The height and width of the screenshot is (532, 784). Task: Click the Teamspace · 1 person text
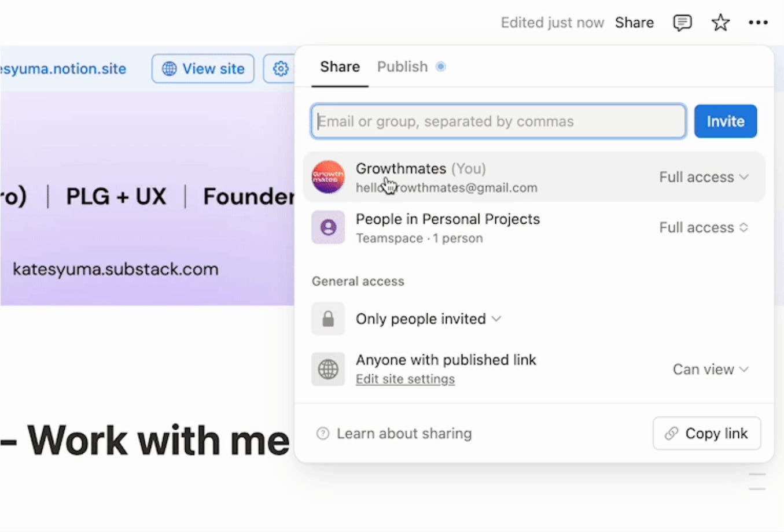(419, 238)
